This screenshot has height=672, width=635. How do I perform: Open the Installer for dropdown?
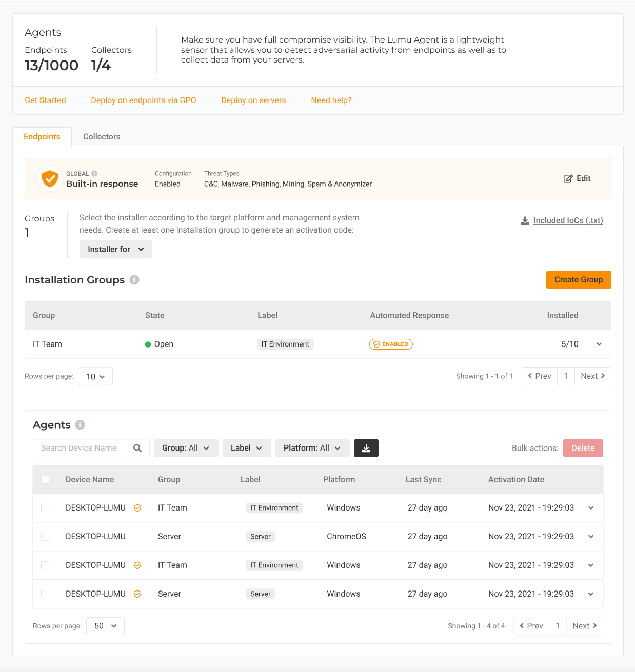pyautogui.click(x=115, y=250)
